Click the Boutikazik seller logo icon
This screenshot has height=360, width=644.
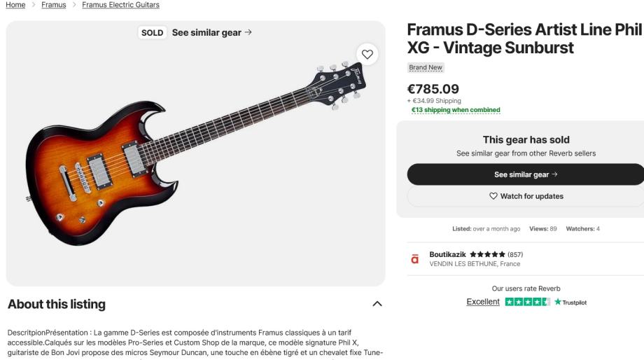pos(414,258)
